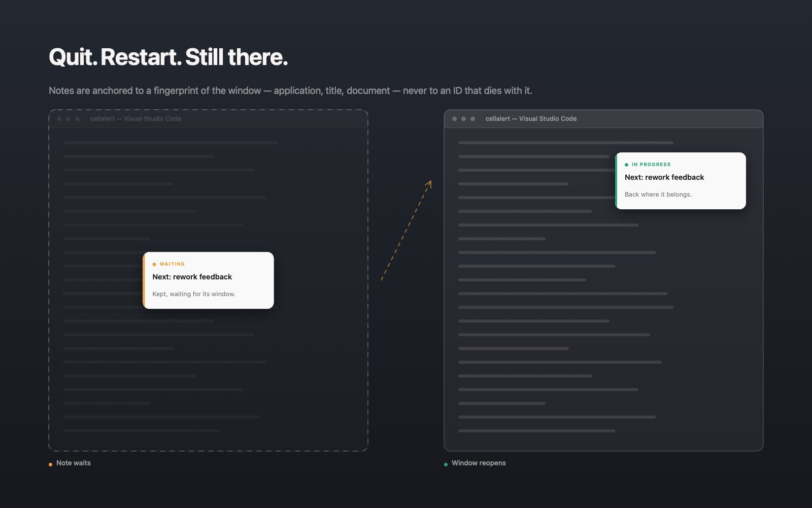Click third traffic-light dot of dashed window
This screenshot has height=508, width=812.
(77, 119)
